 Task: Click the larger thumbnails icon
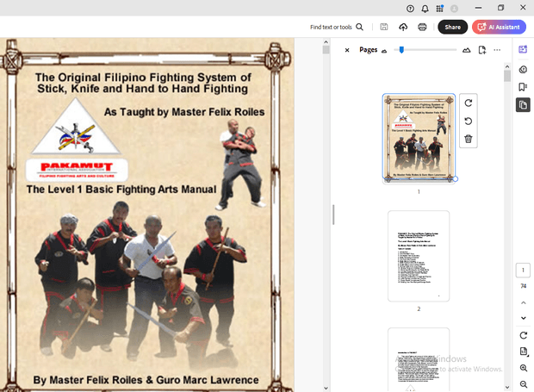467,50
